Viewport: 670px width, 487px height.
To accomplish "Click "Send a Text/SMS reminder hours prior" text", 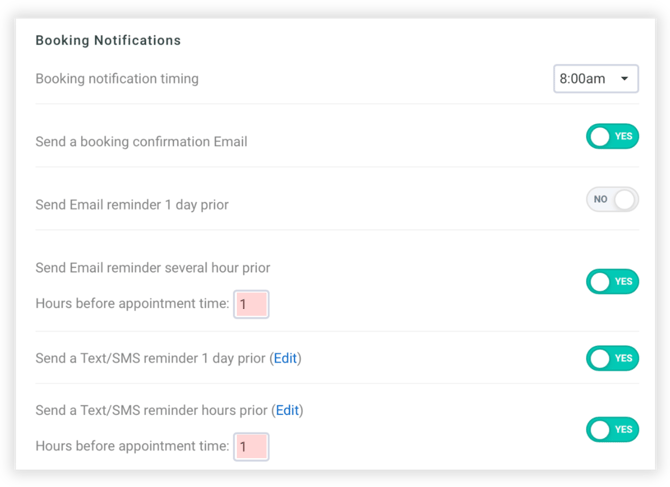I will [153, 410].
